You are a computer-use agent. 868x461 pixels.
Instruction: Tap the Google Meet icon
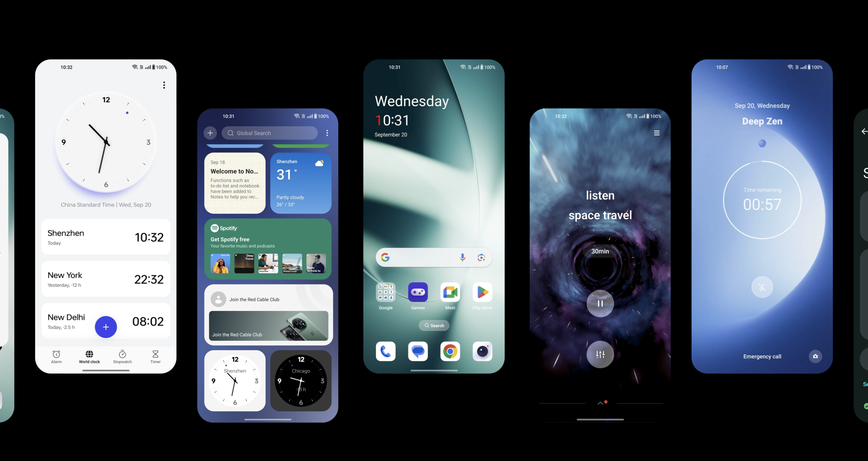pyautogui.click(x=450, y=292)
